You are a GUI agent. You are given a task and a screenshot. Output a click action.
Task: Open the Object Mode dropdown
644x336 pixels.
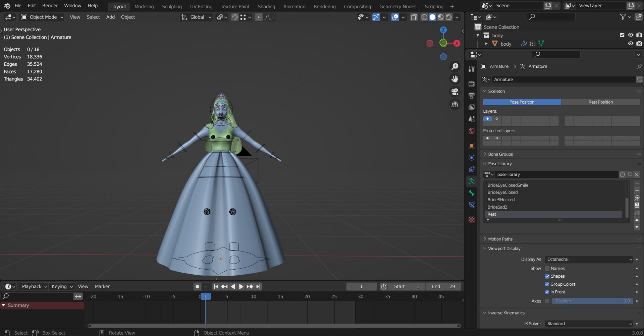point(42,17)
